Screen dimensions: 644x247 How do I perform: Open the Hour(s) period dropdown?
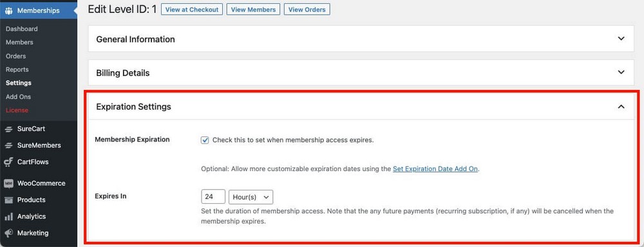(x=251, y=197)
